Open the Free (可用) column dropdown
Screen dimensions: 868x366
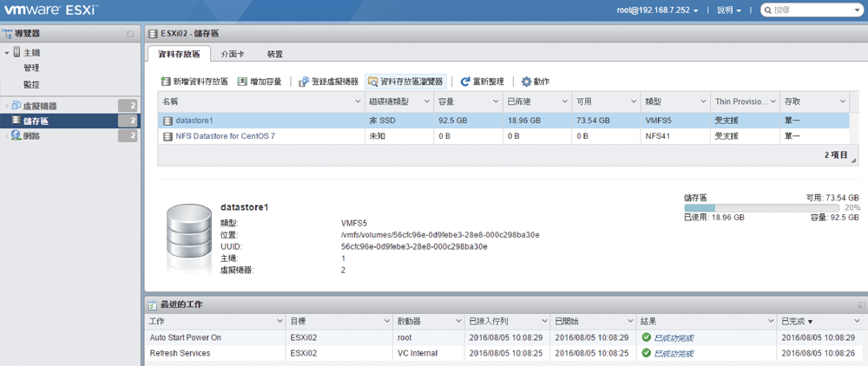(x=634, y=101)
